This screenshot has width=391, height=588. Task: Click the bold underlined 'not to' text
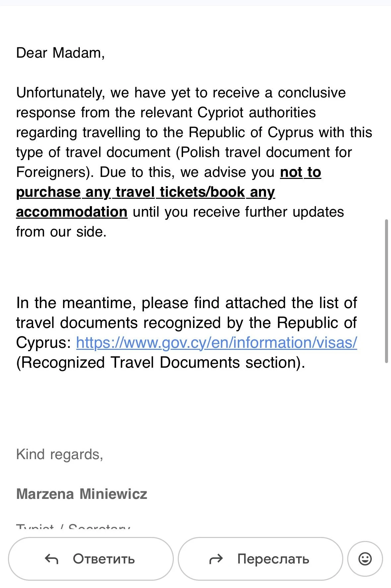pos(300,172)
